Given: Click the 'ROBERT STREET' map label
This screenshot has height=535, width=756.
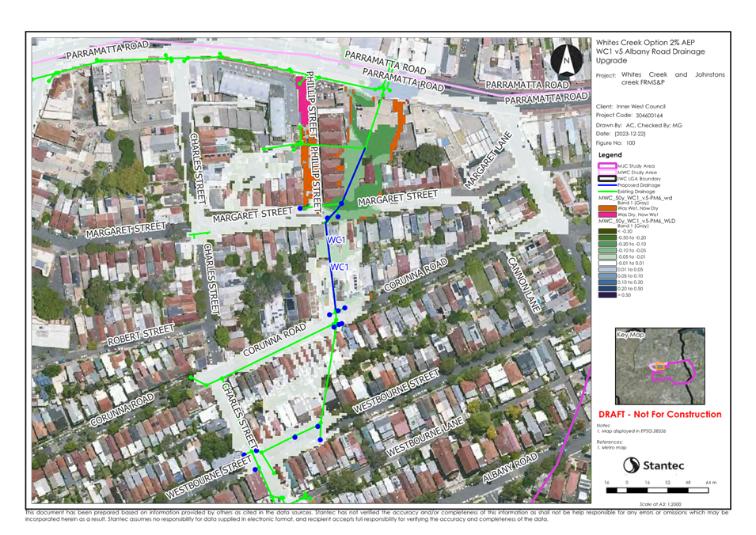Looking at the screenshot, I should click(140, 335).
